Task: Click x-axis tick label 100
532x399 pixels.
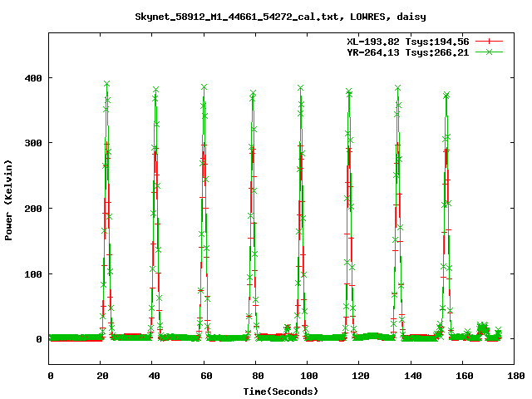Action: 309,376
